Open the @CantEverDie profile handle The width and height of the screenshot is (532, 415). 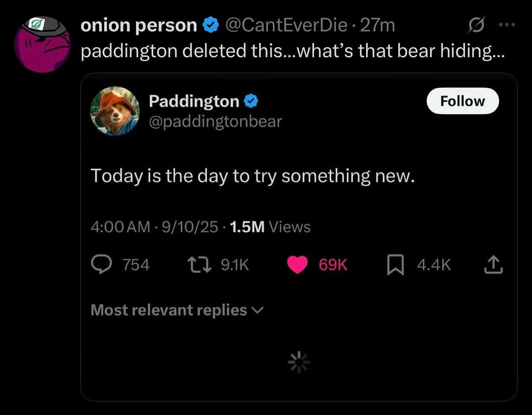click(286, 25)
